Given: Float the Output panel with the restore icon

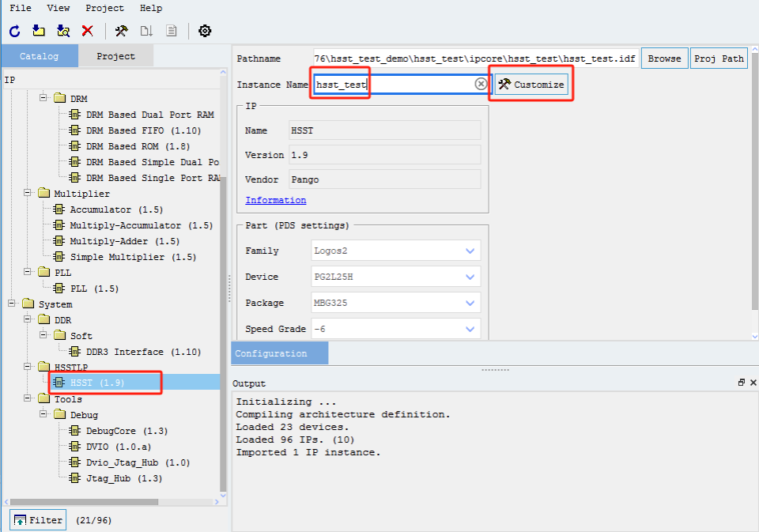Looking at the screenshot, I should (741, 383).
